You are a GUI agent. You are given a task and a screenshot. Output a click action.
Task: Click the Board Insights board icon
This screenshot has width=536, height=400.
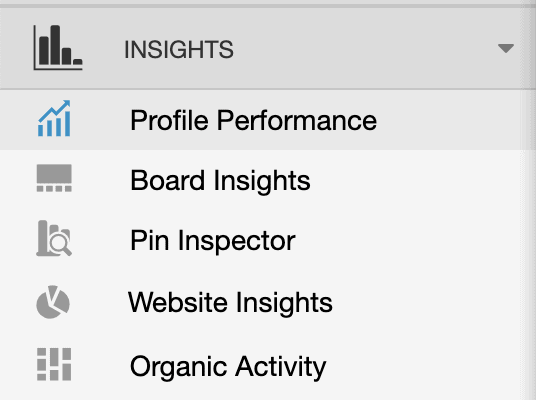pyautogui.click(x=54, y=178)
